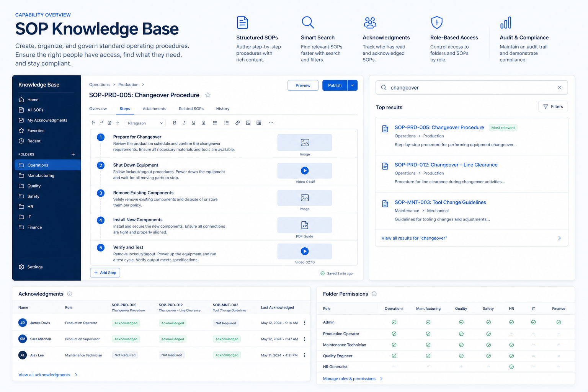Click the Publish button

point(335,85)
